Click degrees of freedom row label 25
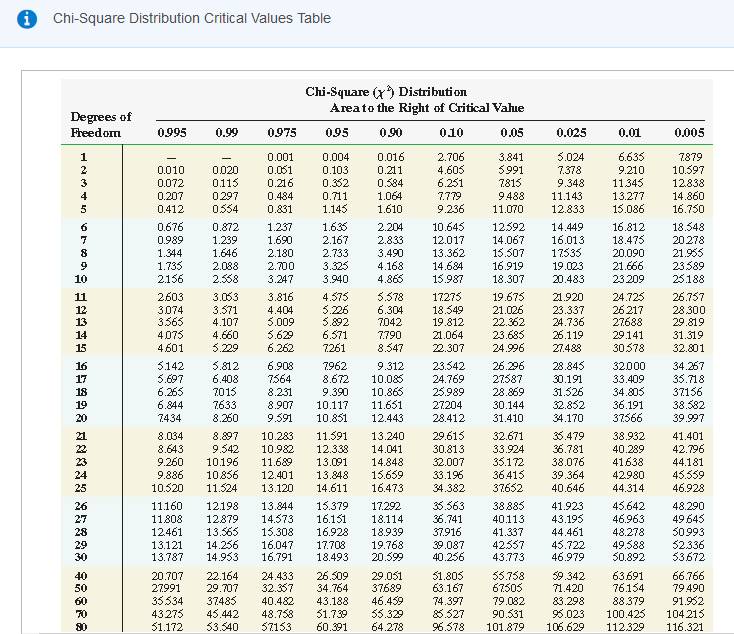Screen dimensions: 734x634 pyautogui.click(x=81, y=488)
